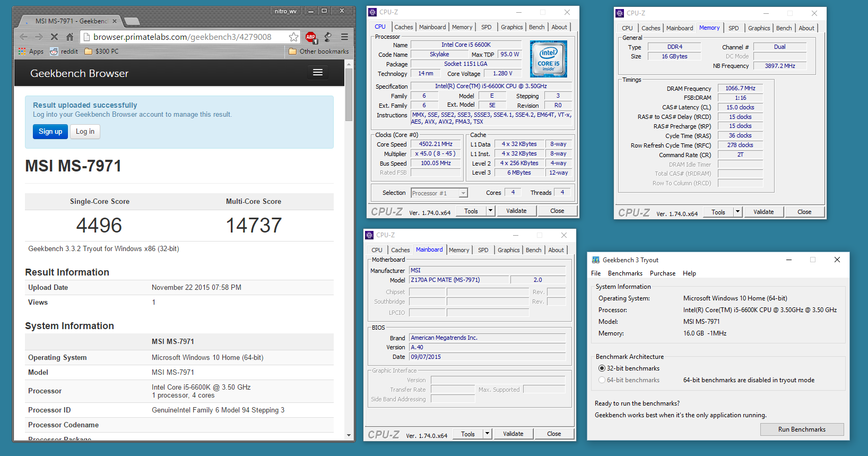Click the nitro_wv Chrome profile button
Screen dimensions: 868x456
click(x=286, y=11)
